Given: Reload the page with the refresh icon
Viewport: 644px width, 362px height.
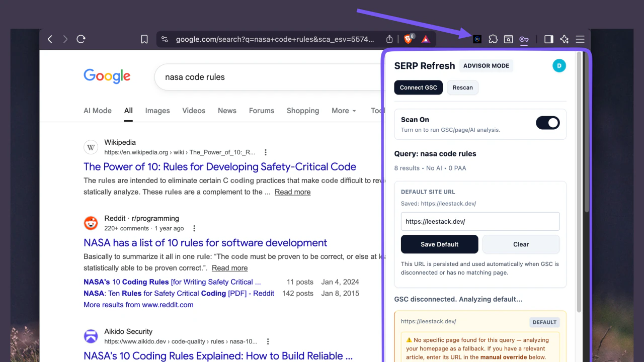Looking at the screenshot, I should 81,39.
